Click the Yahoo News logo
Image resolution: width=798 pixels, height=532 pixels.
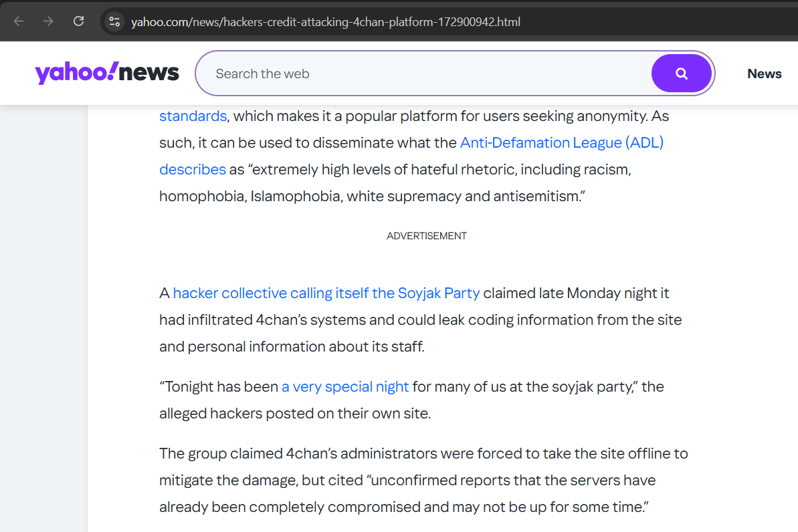pyautogui.click(x=107, y=73)
